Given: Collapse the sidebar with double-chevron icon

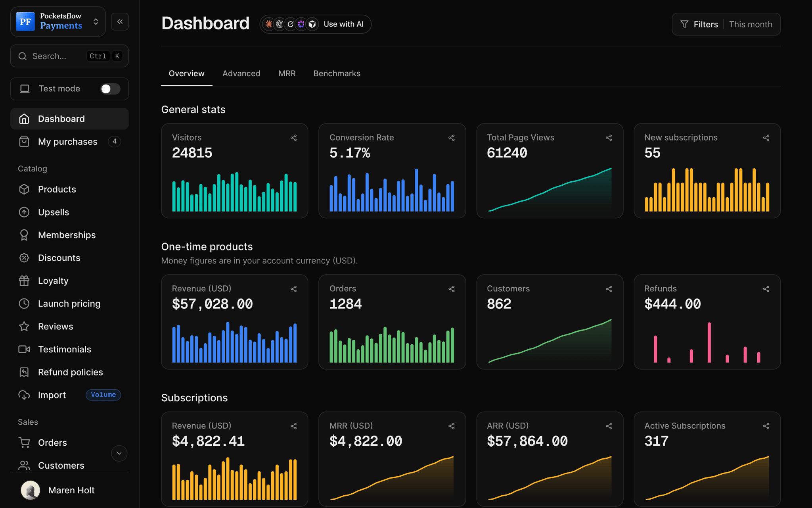Looking at the screenshot, I should (x=120, y=21).
